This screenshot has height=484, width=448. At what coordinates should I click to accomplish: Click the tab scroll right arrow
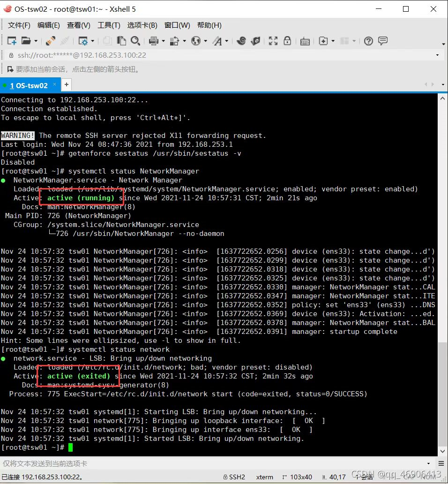click(x=433, y=84)
